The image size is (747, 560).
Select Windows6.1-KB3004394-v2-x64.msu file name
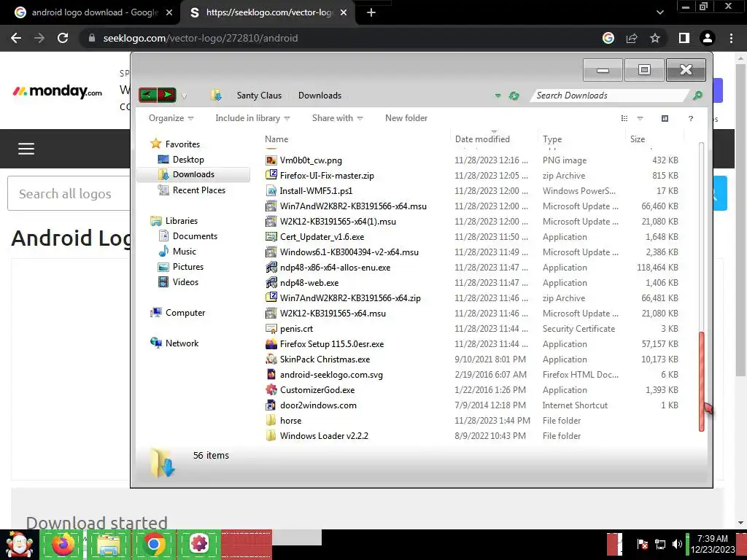tap(349, 252)
